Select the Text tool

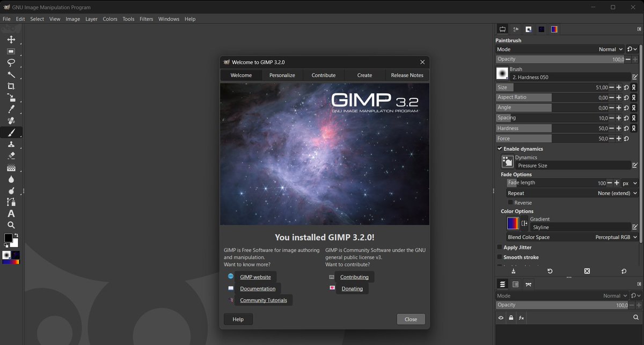point(11,214)
